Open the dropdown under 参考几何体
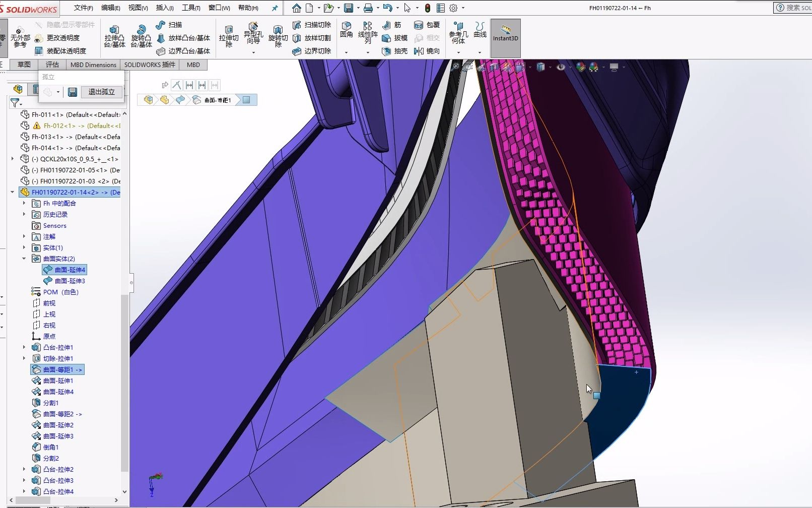812x508 pixels. coord(458,52)
